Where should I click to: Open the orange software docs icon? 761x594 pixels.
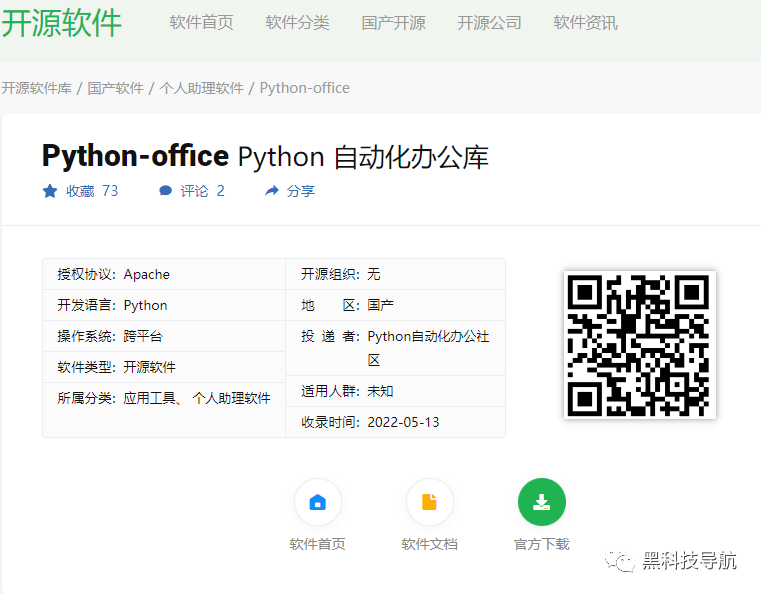pos(430,502)
